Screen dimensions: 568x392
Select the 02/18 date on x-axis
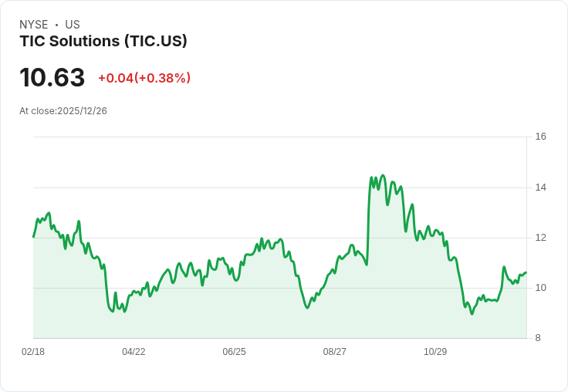coord(33,352)
